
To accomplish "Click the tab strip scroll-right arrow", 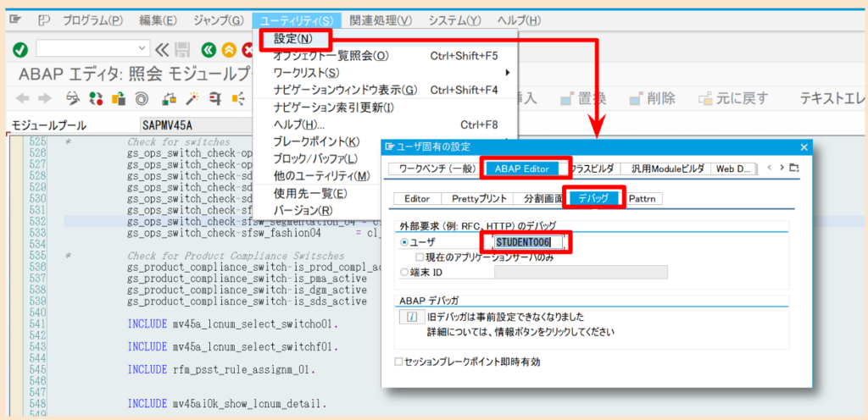I will pos(782,168).
